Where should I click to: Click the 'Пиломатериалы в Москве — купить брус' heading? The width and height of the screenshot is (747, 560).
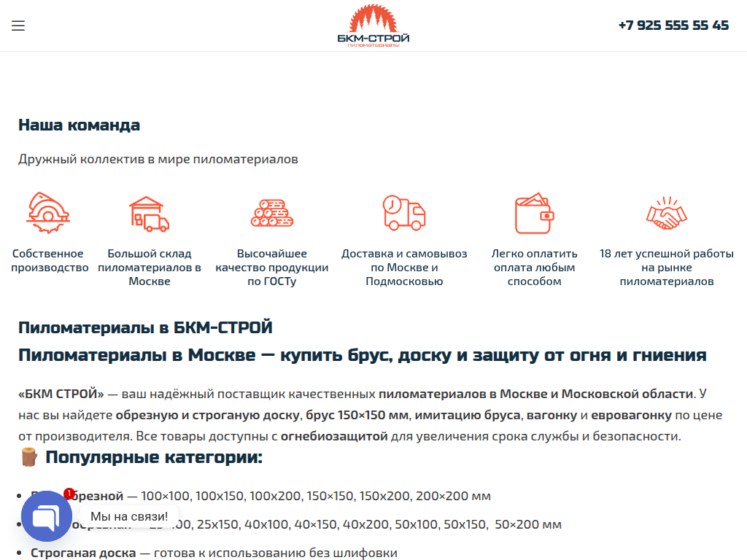pos(362,355)
